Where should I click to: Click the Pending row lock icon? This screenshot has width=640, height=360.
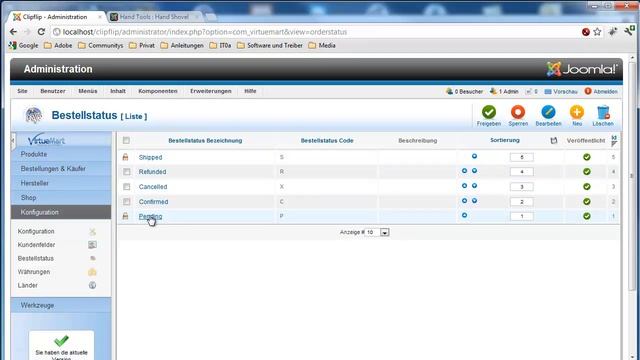[126, 216]
